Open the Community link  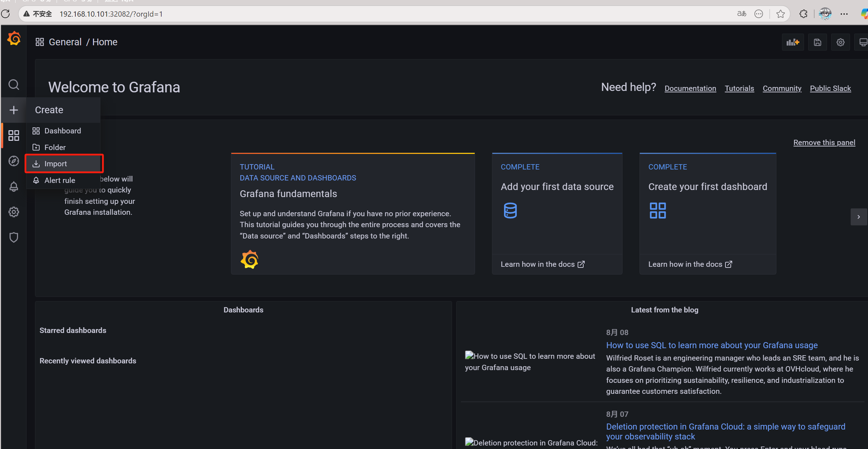[x=782, y=88]
